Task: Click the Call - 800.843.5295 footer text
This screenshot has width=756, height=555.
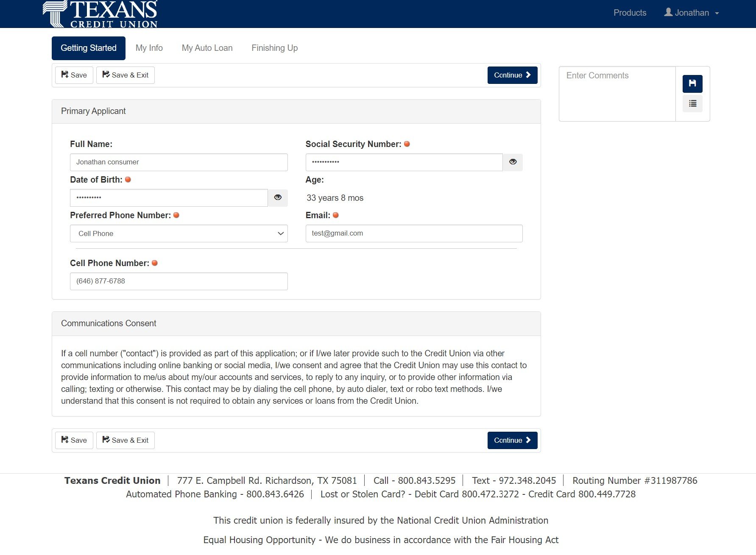Action: click(x=414, y=480)
